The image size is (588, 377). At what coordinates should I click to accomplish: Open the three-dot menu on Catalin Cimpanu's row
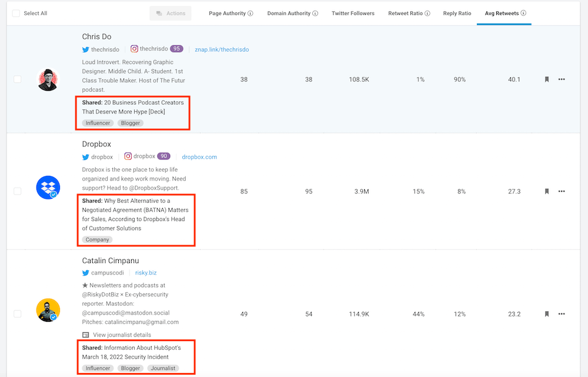562,313
